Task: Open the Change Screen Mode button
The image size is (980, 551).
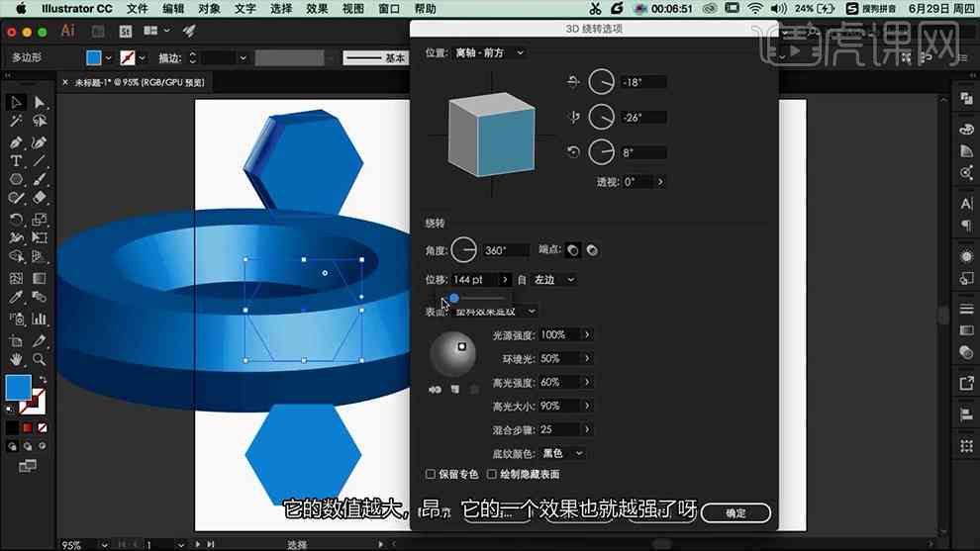Action: coord(28,466)
